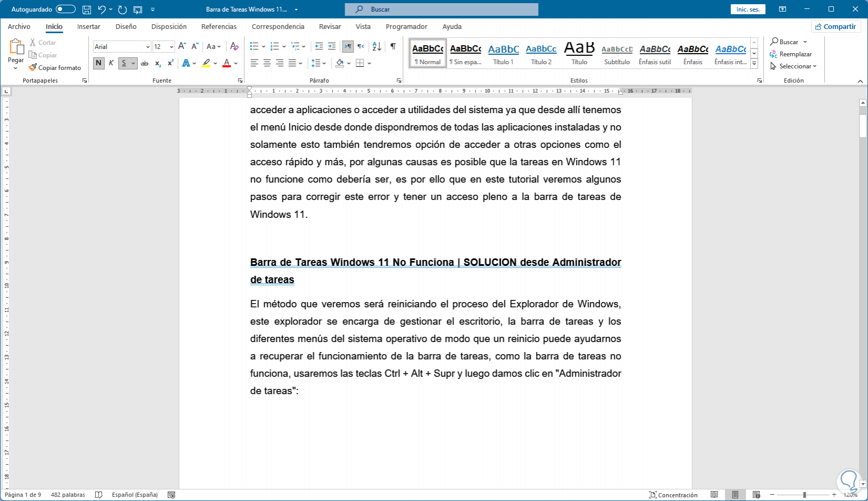Click the macro recording icon in status bar
This screenshot has height=501, width=868.
[x=171, y=495]
